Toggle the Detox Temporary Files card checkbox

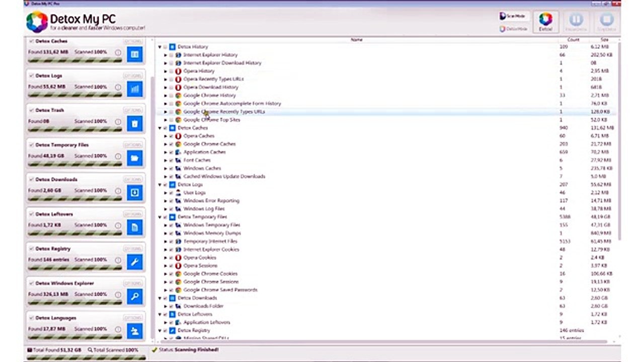tap(32, 145)
